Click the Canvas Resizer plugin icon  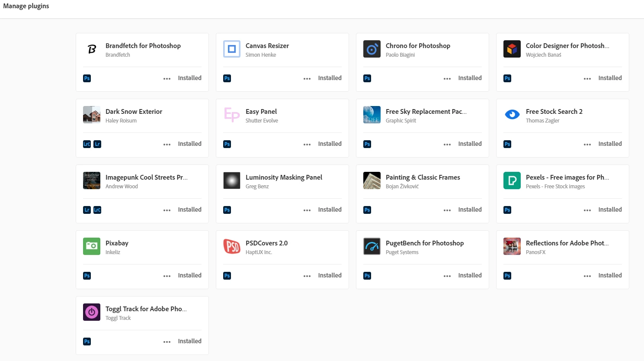(x=232, y=49)
